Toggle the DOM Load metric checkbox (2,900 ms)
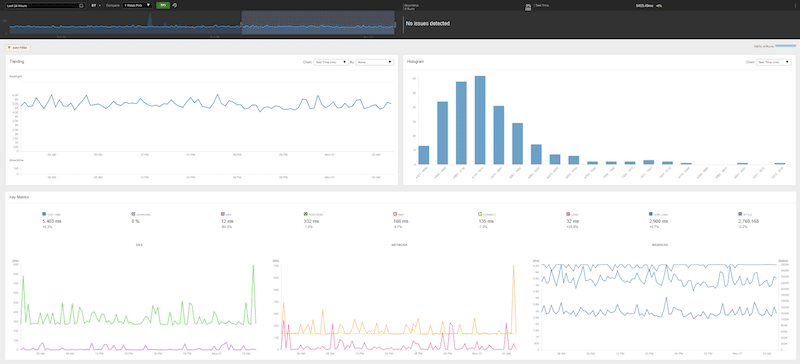Image resolution: width=800 pixels, height=364 pixels. point(651,215)
